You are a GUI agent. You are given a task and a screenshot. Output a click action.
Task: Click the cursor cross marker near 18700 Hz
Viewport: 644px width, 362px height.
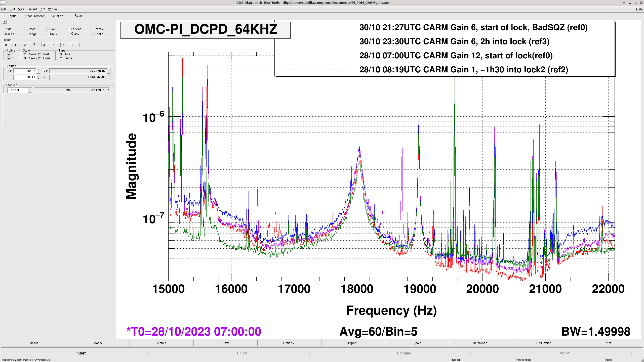pyautogui.click(x=402, y=114)
